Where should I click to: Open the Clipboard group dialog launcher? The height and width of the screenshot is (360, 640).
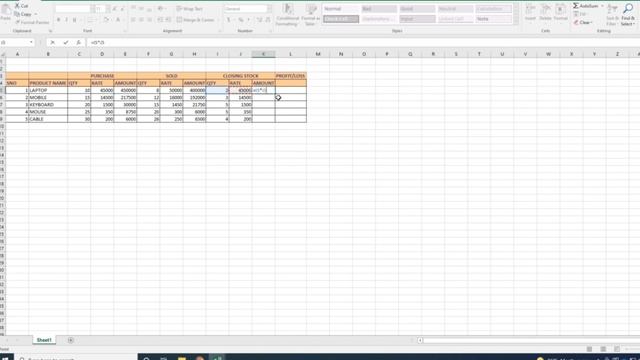pyautogui.click(x=50, y=31)
